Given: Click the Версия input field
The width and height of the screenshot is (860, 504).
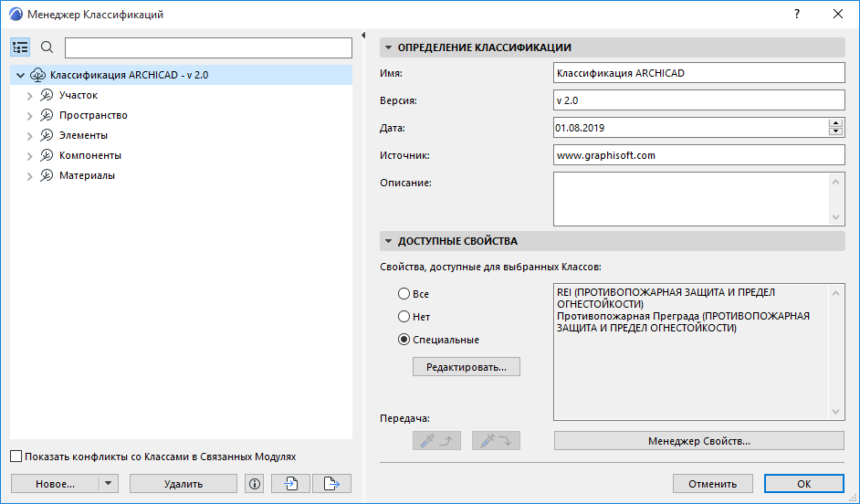Looking at the screenshot, I should (698, 100).
